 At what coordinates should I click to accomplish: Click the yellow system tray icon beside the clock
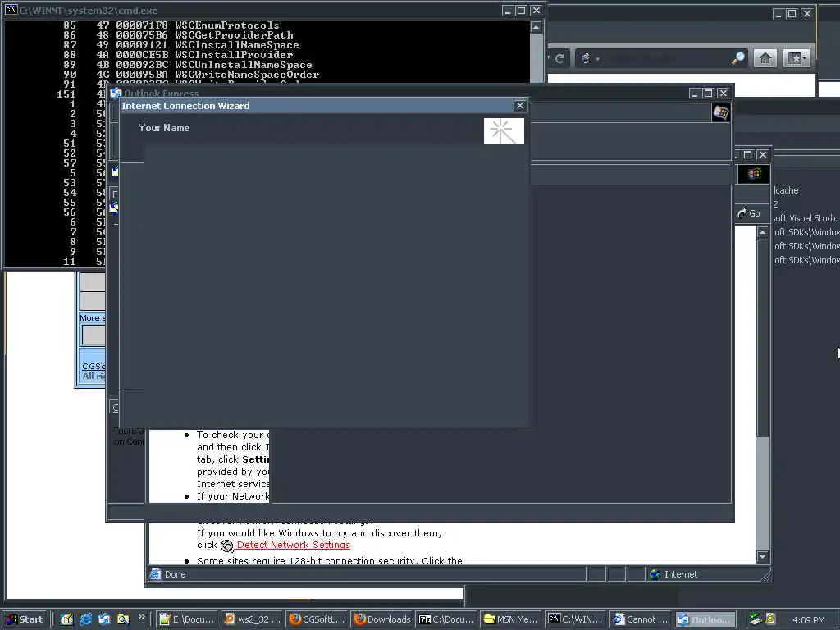click(x=769, y=619)
